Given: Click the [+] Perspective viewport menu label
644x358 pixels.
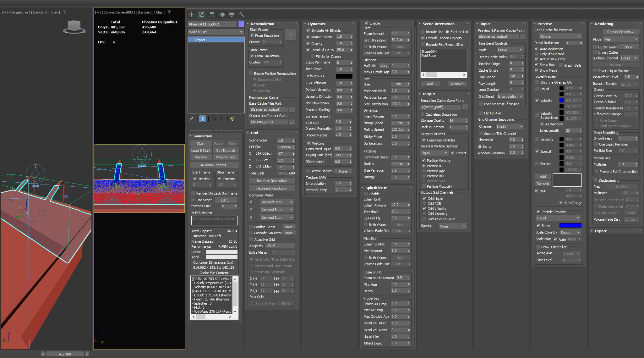Looking at the screenshot, I should point(4,12).
